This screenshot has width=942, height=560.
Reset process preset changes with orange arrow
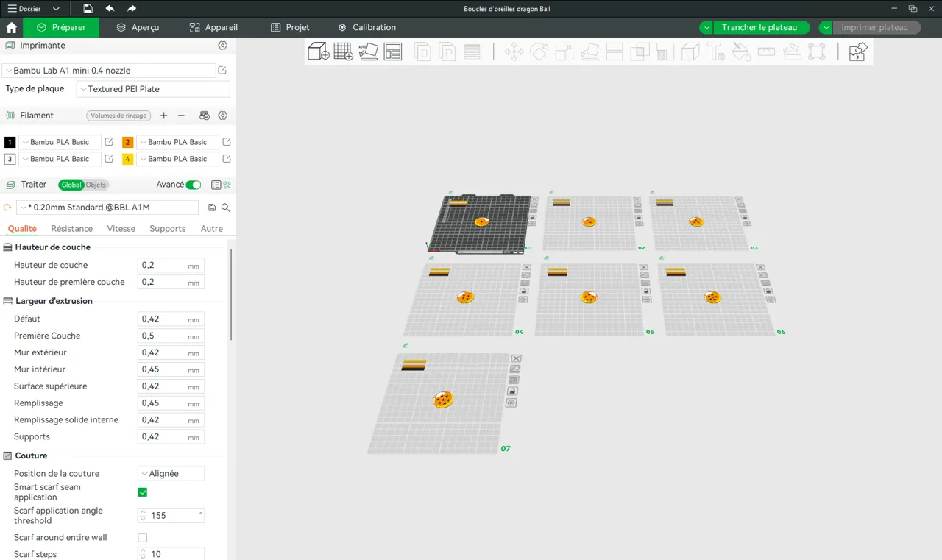[x=8, y=208]
